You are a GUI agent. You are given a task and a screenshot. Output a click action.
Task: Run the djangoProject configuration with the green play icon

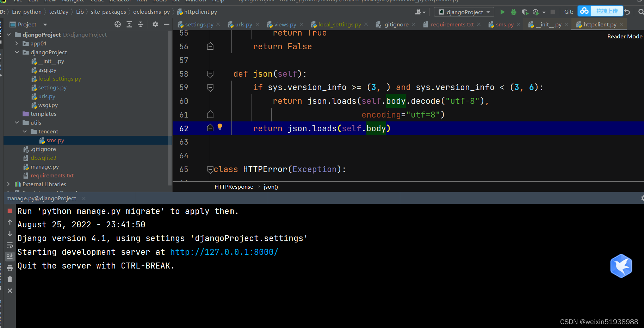coord(503,12)
